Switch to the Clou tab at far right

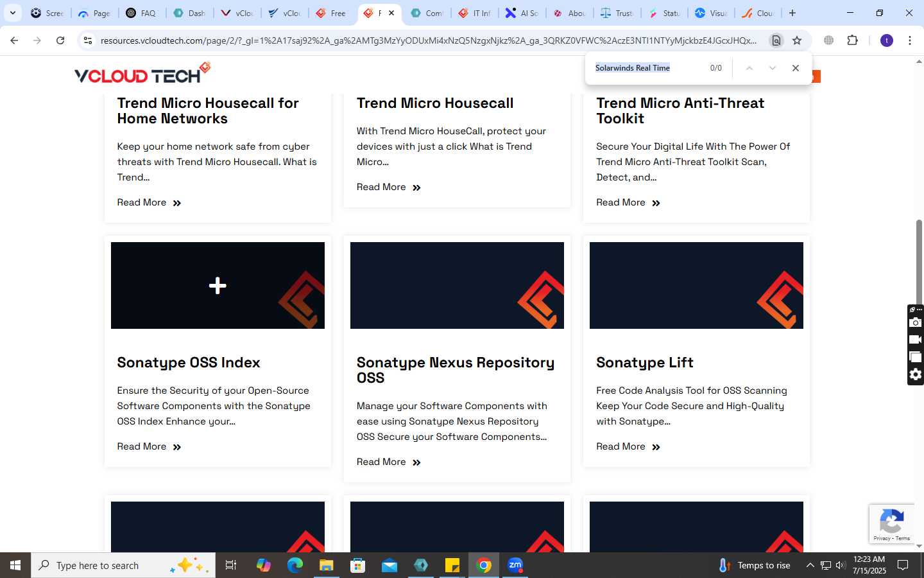pos(758,13)
